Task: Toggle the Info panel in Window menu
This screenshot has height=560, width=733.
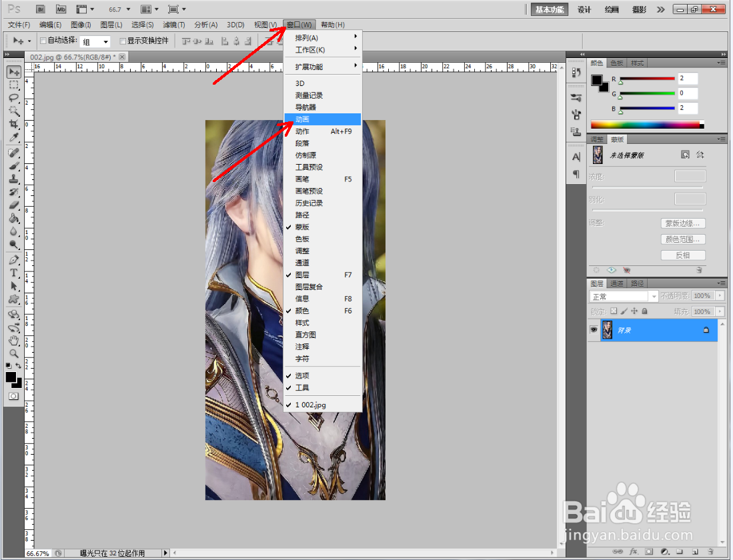Action: coord(323,299)
